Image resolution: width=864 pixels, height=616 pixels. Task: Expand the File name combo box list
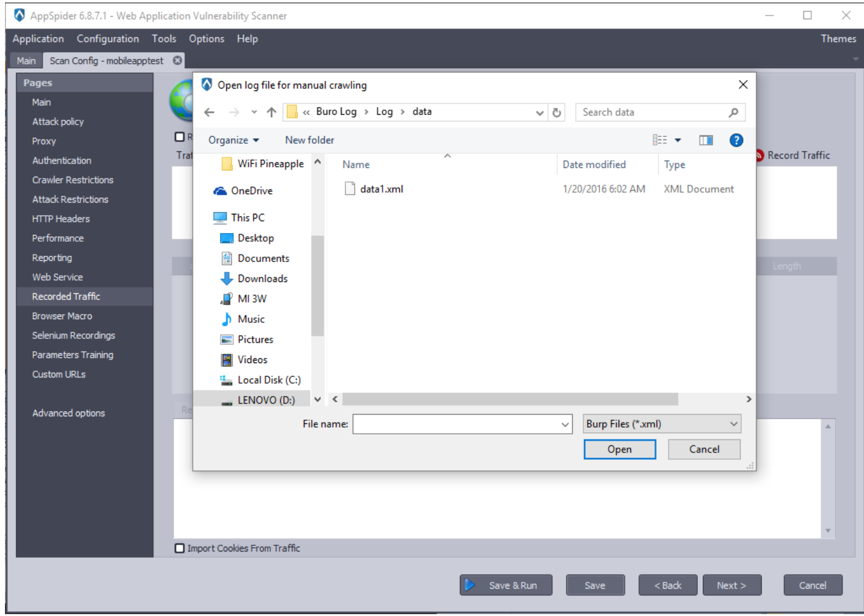(565, 425)
